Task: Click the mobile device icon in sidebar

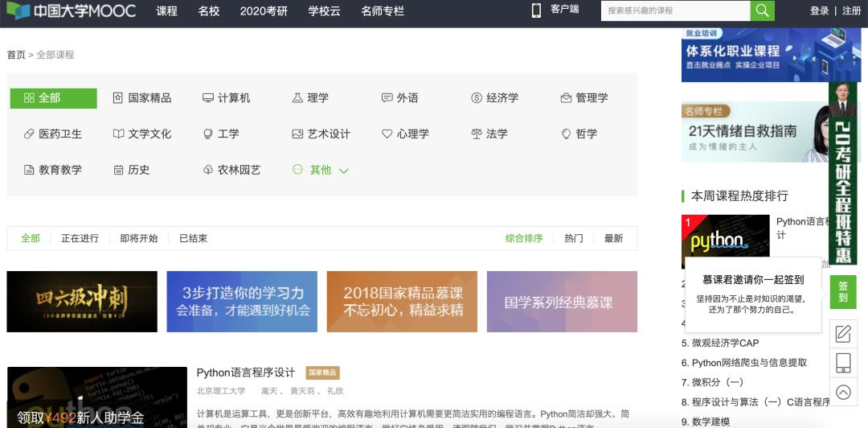Action: (843, 363)
